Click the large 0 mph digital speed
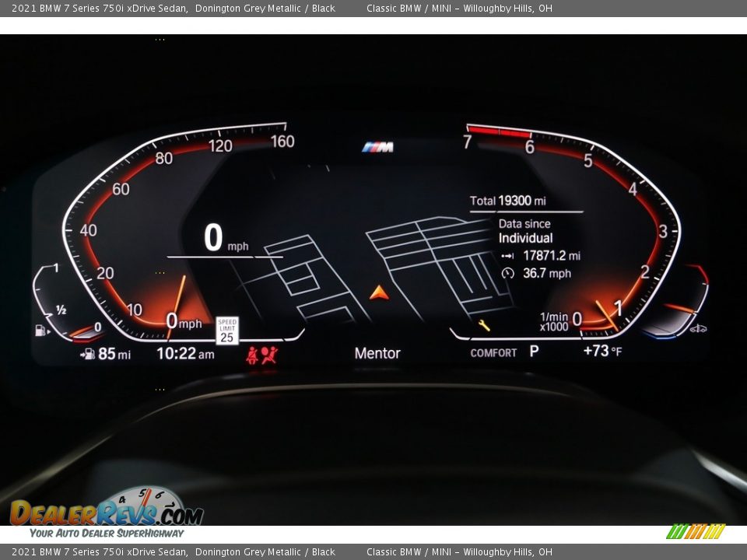The height and width of the screenshot is (560, 747). pos(226,238)
